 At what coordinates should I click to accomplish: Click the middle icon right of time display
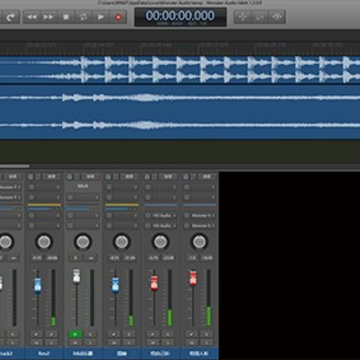coord(260,17)
